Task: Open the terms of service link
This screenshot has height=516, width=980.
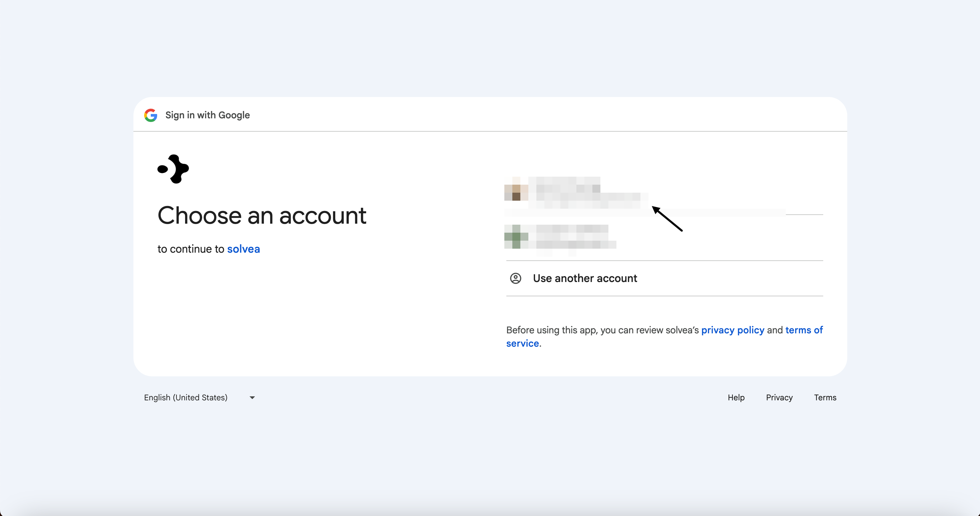Action: pyautogui.click(x=804, y=330)
